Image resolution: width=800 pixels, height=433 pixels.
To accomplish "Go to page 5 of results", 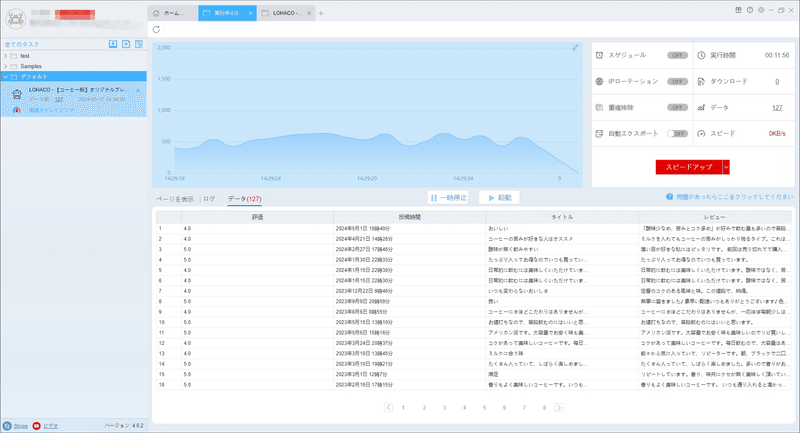I will point(484,407).
